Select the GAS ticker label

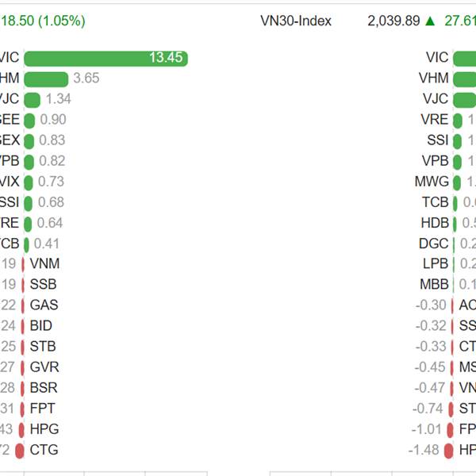[44, 305]
